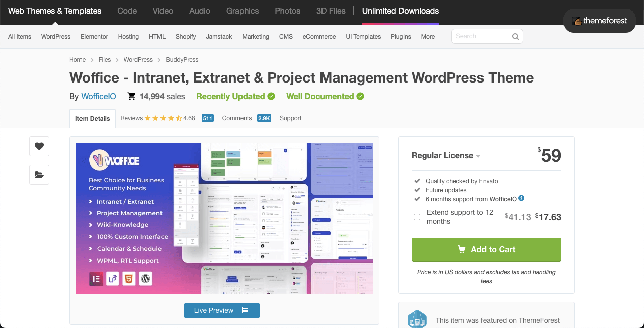This screenshot has width=644, height=328.
Task: Go to Unlimited Downloads
Action: 400,11
